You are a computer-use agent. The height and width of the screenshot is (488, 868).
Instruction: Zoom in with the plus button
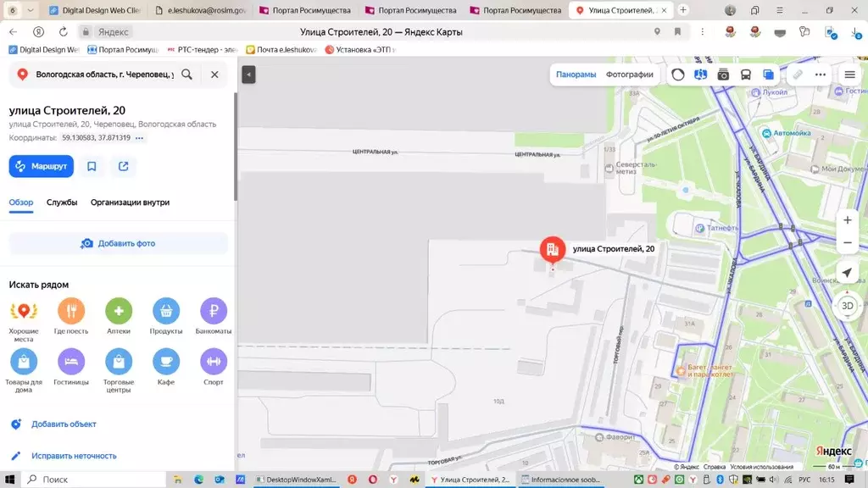click(847, 220)
